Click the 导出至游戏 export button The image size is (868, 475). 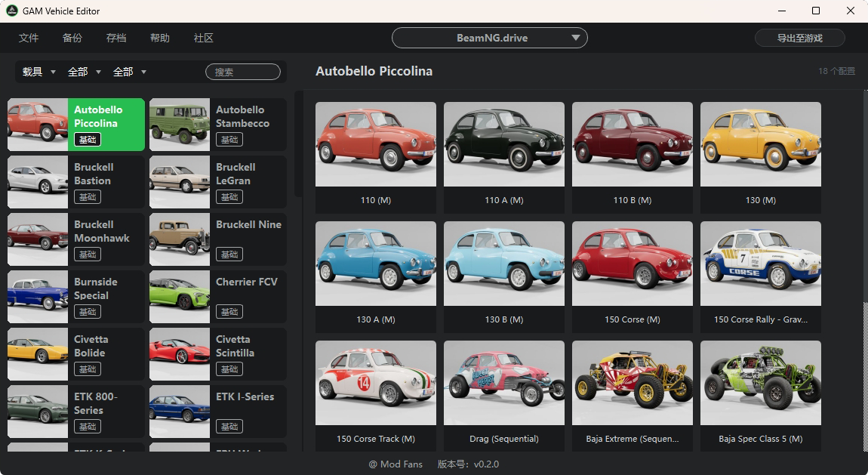799,38
